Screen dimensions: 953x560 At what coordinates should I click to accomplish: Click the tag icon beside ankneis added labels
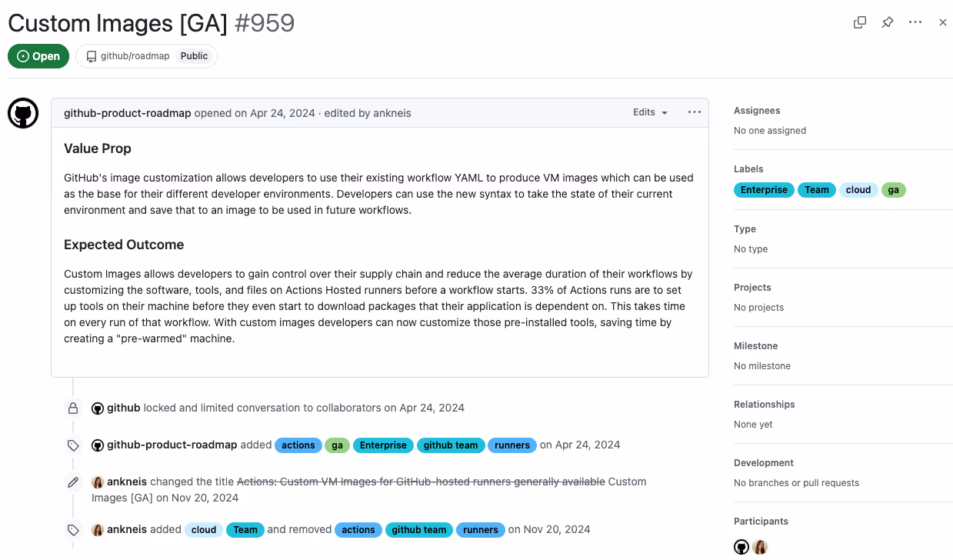click(73, 529)
